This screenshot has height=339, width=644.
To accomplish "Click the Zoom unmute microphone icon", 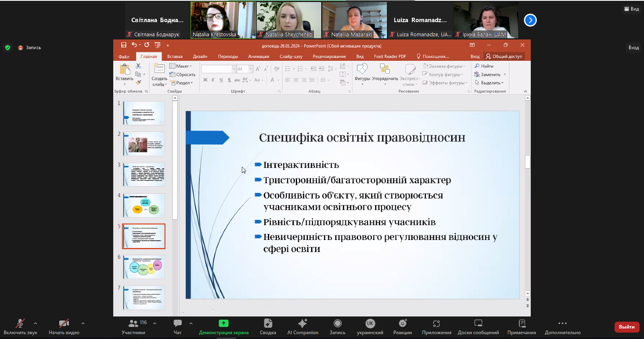I will pyautogui.click(x=20, y=323).
